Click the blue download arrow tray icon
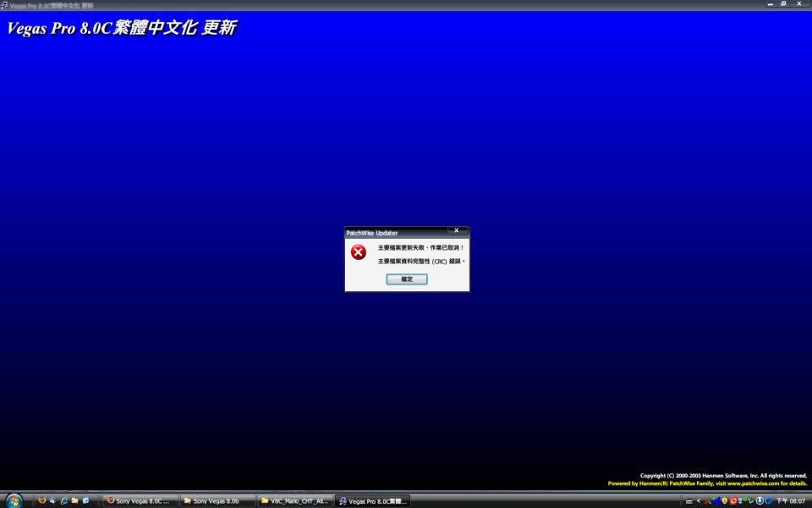The height and width of the screenshot is (508, 812). coord(759,501)
